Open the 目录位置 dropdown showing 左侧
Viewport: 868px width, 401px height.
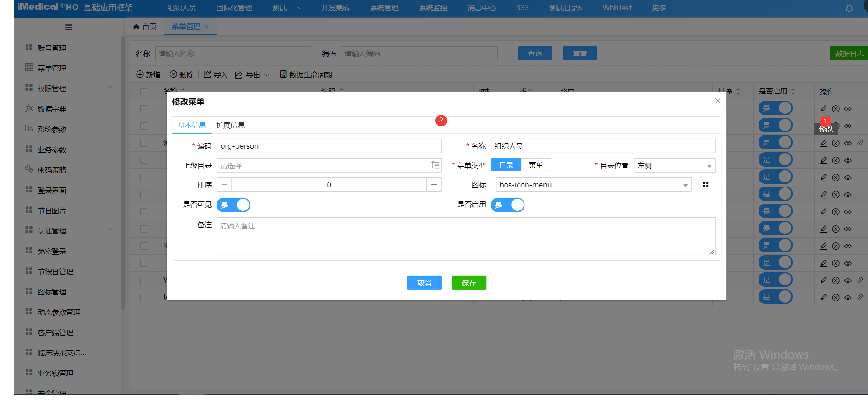tap(674, 166)
